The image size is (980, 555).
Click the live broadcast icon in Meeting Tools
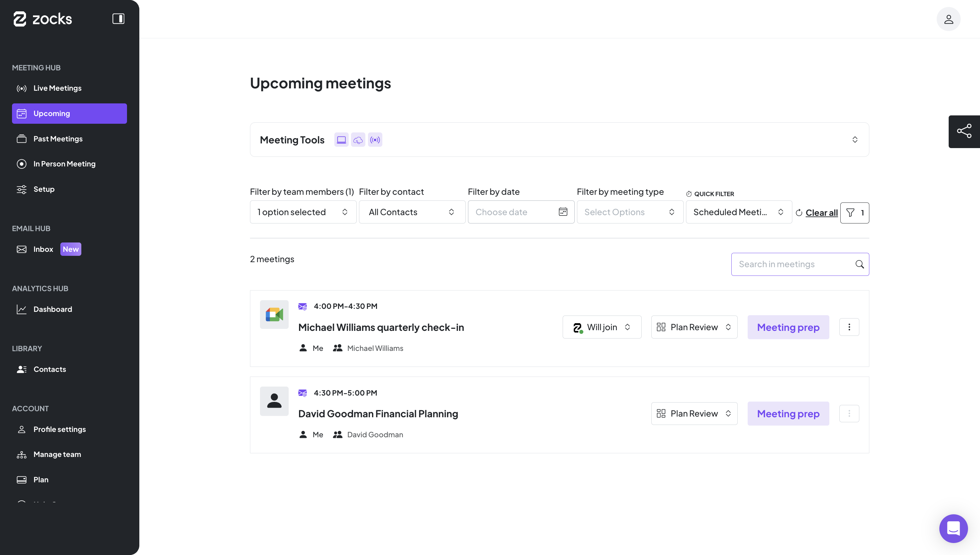click(x=375, y=140)
